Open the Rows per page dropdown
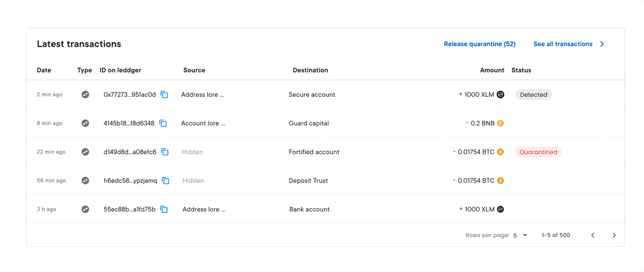 click(x=519, y=236)
